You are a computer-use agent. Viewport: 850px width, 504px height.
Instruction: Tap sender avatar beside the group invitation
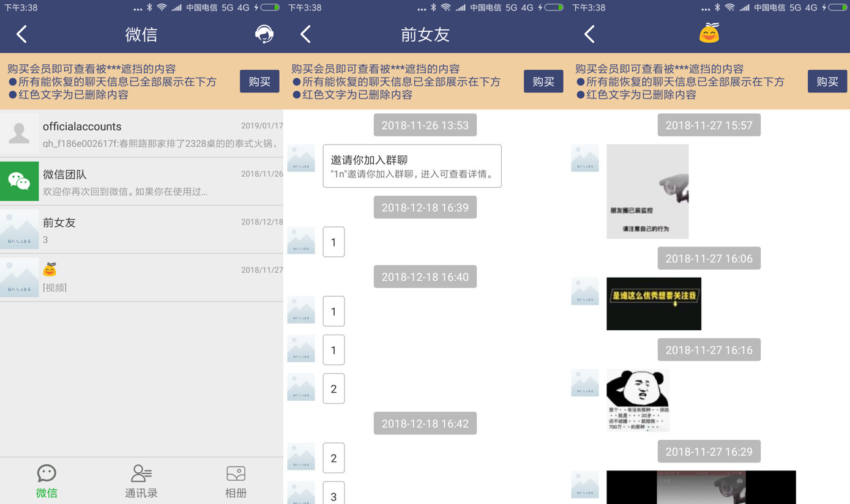point(301,158)
